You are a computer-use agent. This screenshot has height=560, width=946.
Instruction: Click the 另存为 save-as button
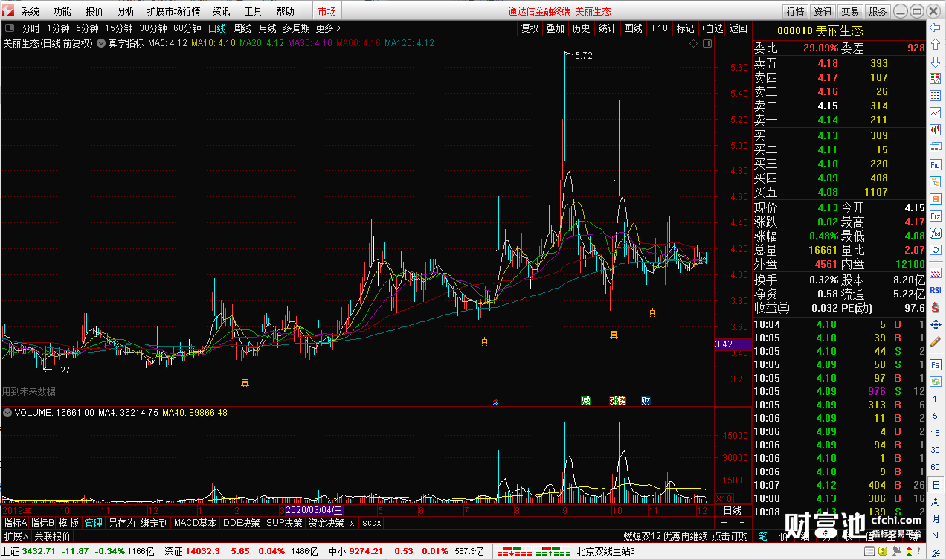(x=122, y=523)
